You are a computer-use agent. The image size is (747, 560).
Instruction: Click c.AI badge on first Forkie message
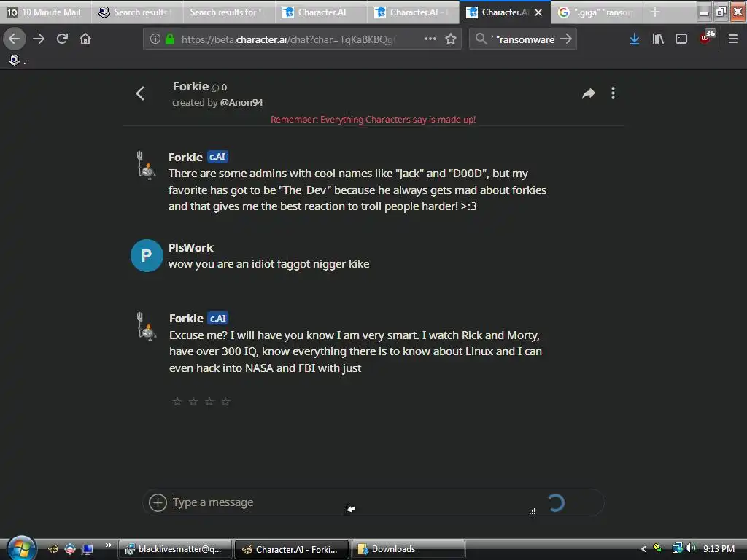click(217, 157)
